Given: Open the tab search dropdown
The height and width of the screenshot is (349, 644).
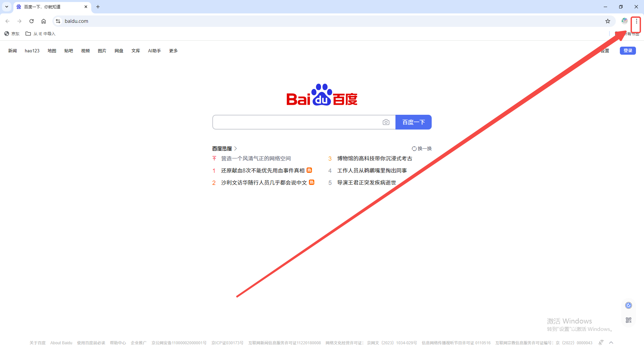Looking at the screenshot, I should (7, 7).
